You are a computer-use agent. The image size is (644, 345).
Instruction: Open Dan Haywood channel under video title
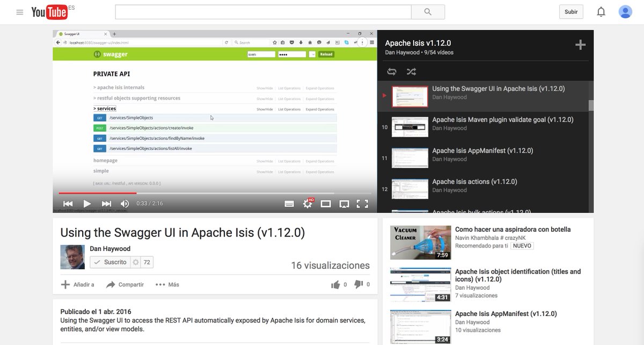pyautogui.click(x=110, y=249)
